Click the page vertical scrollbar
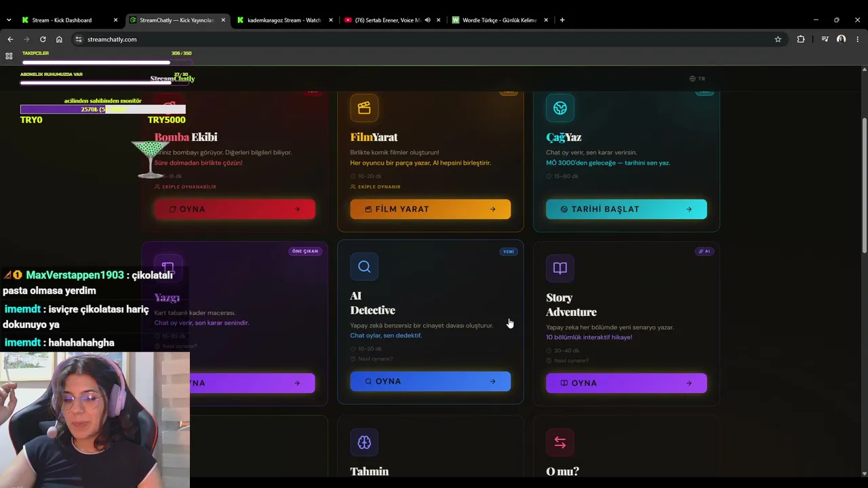 point(864,186)
